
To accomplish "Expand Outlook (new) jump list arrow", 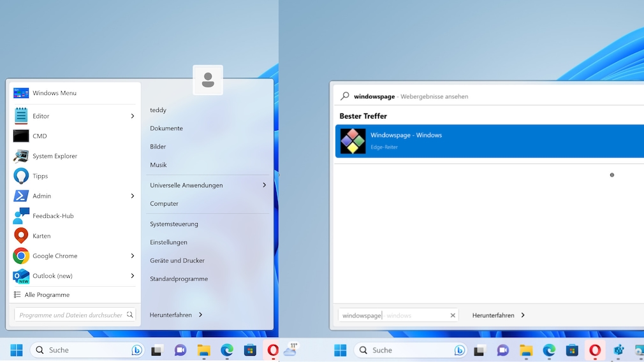I will tap(133, 276).
